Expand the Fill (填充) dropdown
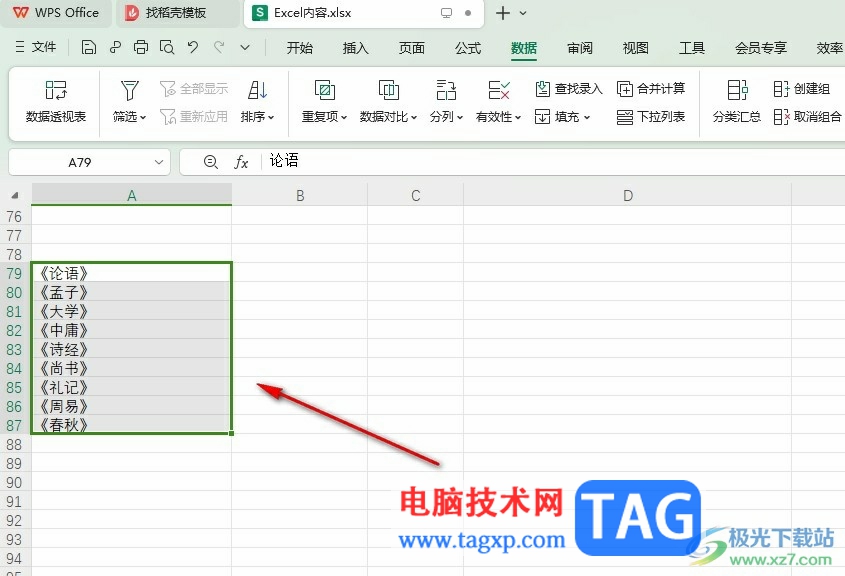 [x=587, y=117]
